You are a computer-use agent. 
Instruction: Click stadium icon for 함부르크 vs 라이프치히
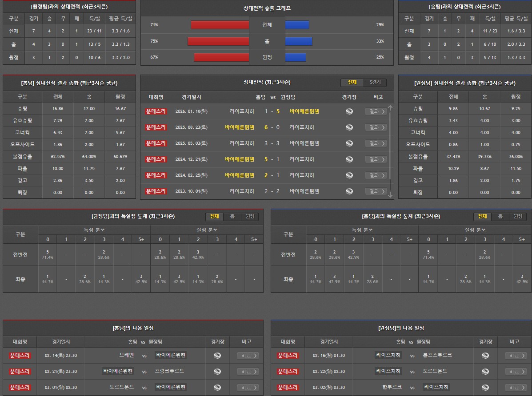click(x=485, y=388)
